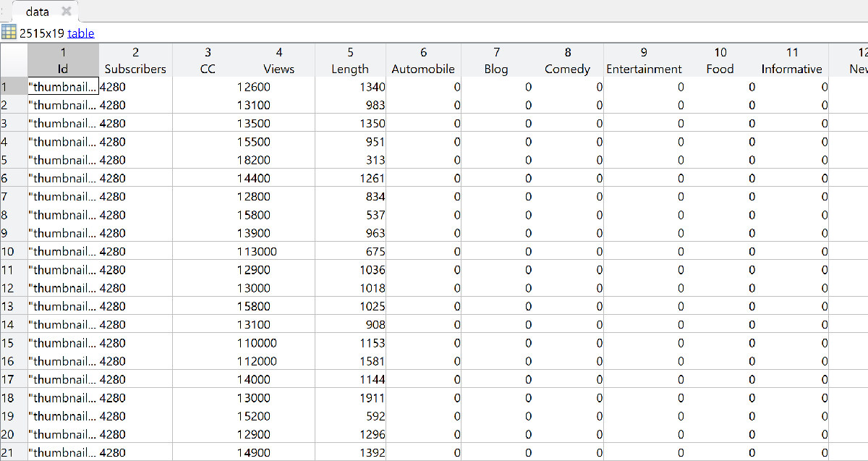Select the Entertainment column header
This screenshot has width=868, height=461.
click(x=644, y=61)
